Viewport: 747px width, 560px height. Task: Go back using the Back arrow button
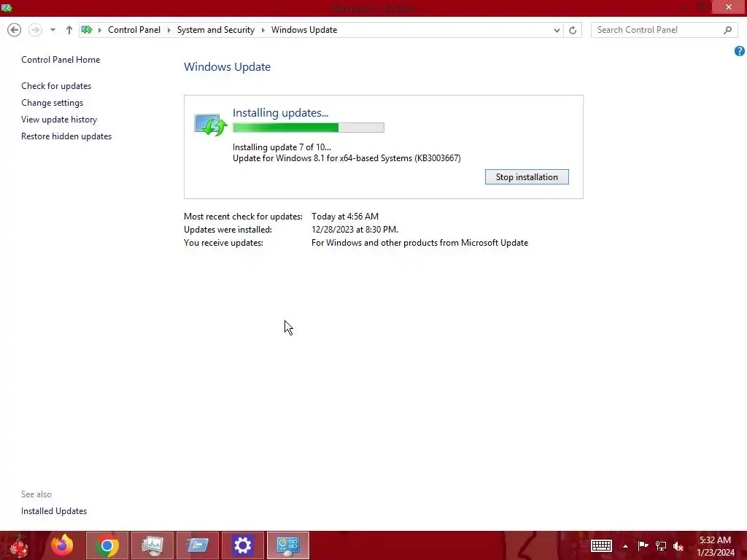pyautogui.click(x=15, y=30)
